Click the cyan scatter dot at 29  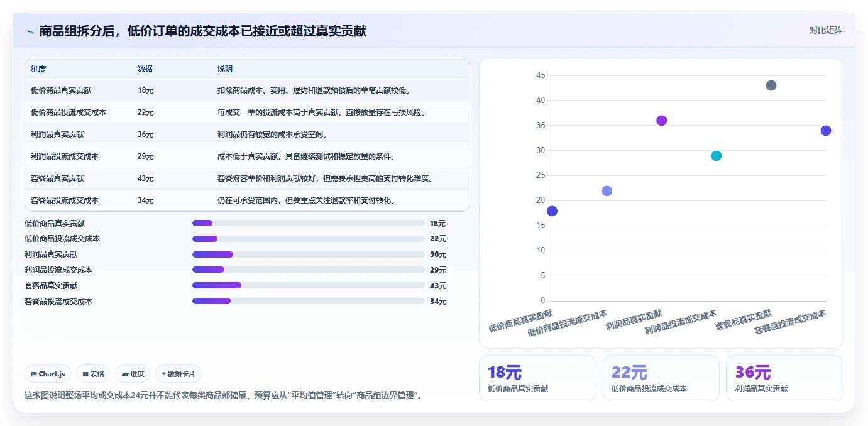click(716, 156)
